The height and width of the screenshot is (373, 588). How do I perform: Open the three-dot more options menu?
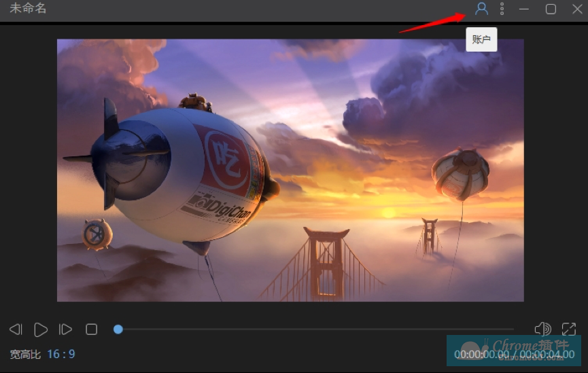(502, 9)
